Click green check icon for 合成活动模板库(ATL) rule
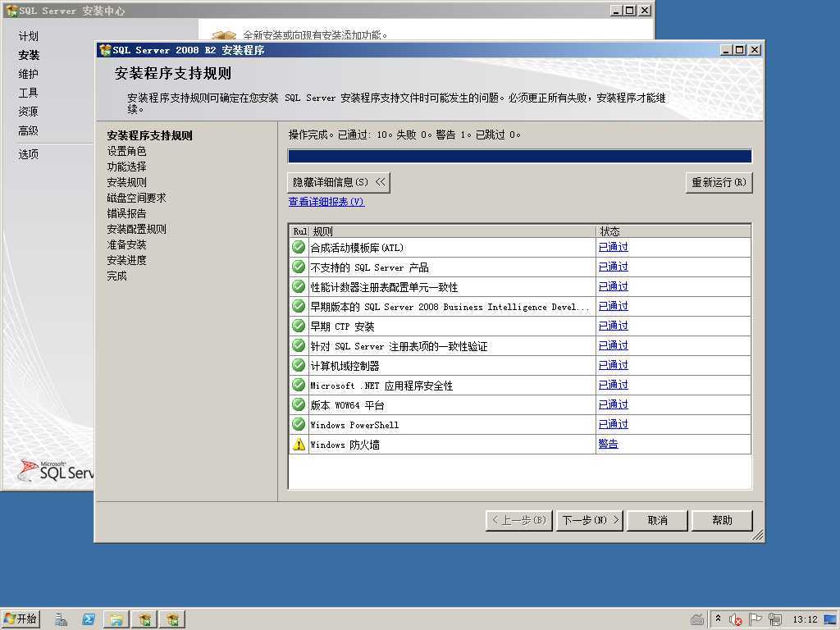This screenshot has width=840, height=630. [299, 247]
